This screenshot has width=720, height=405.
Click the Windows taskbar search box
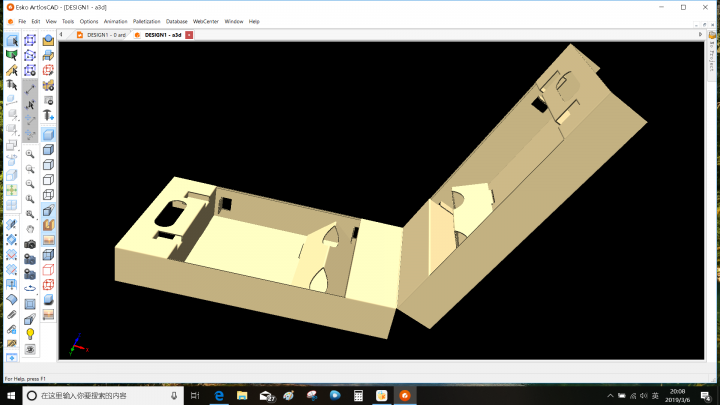[x=100, y=396]
